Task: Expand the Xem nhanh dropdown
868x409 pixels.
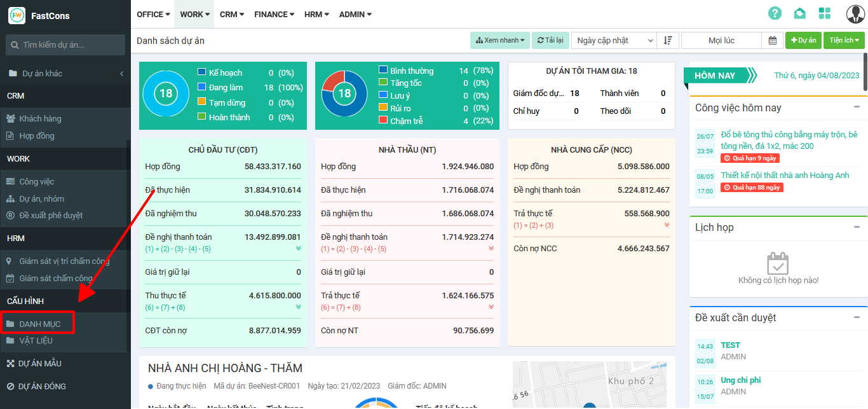Action: click(x=499, y=40)
